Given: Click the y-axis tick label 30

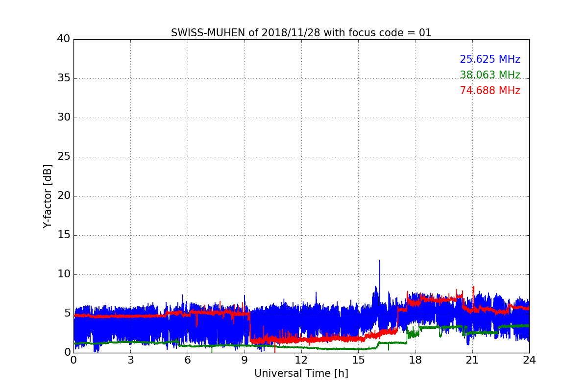Looking at the screenshot, I should [x=64, y=118].
